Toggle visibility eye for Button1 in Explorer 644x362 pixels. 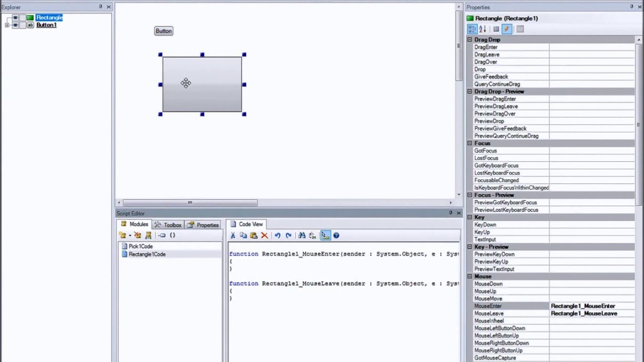15,25
